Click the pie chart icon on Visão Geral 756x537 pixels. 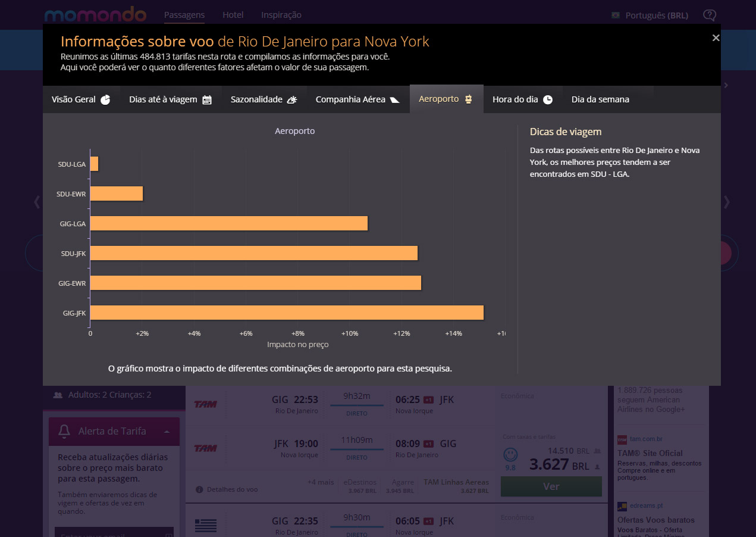(x=105, y=99)
